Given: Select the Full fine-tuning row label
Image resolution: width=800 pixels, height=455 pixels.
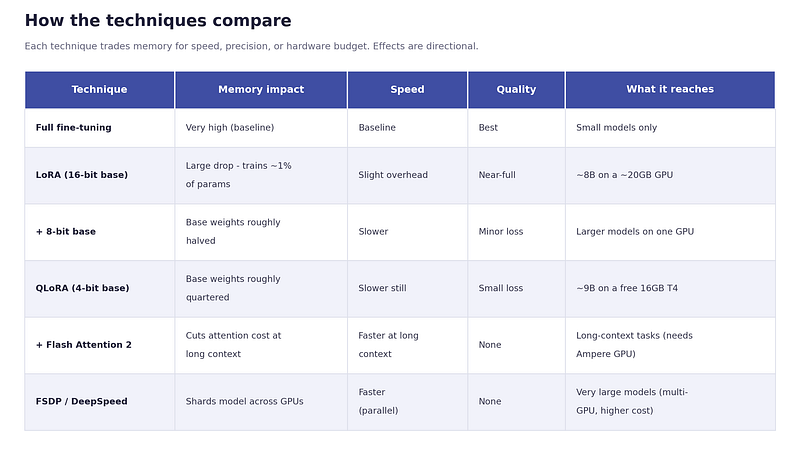Looking at the screenshot, I should (73, 128).
